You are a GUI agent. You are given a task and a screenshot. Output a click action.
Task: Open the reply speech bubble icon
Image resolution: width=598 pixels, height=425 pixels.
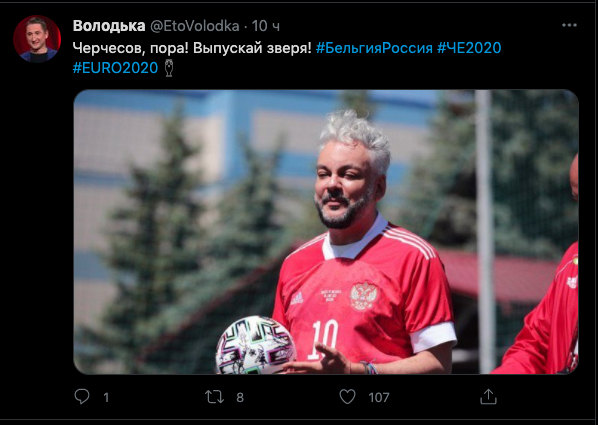coord(82,397)
